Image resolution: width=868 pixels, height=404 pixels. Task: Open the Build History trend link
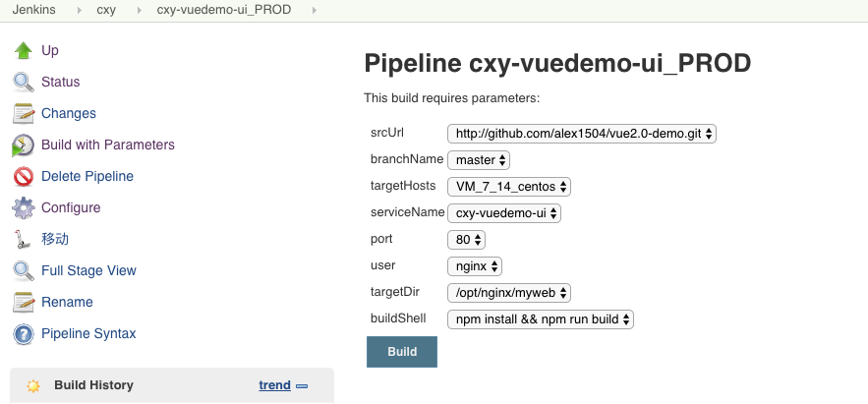coord(274,385)
